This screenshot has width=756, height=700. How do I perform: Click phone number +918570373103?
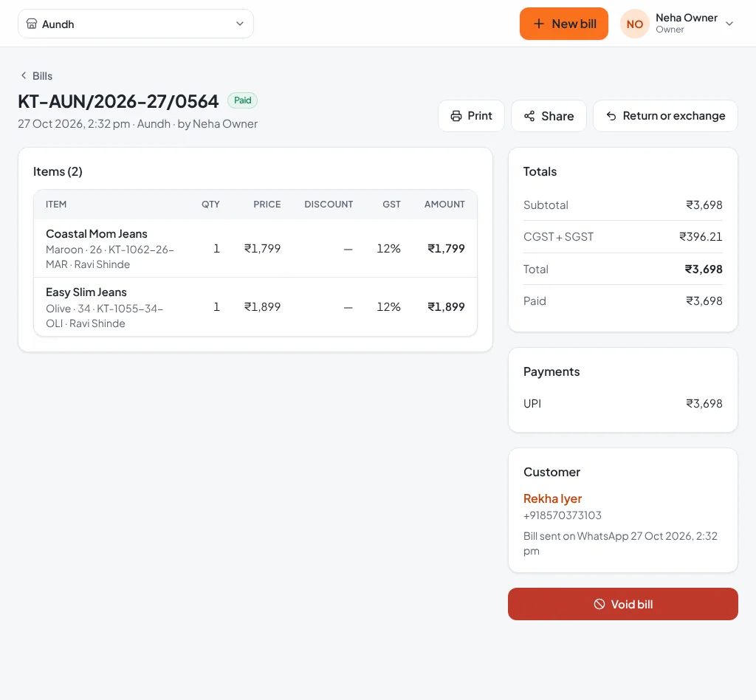click(x=562, y=515)
